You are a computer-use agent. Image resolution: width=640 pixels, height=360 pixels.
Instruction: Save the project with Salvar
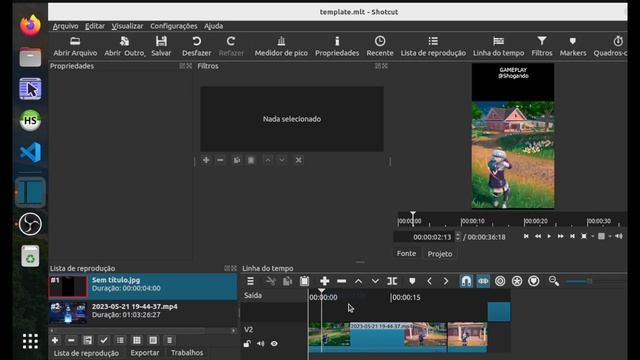(x=161, y=47)
